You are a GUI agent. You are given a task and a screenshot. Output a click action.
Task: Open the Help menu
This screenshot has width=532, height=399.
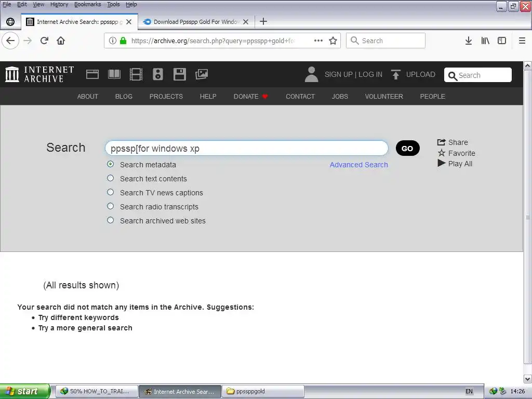coord(131,4)
